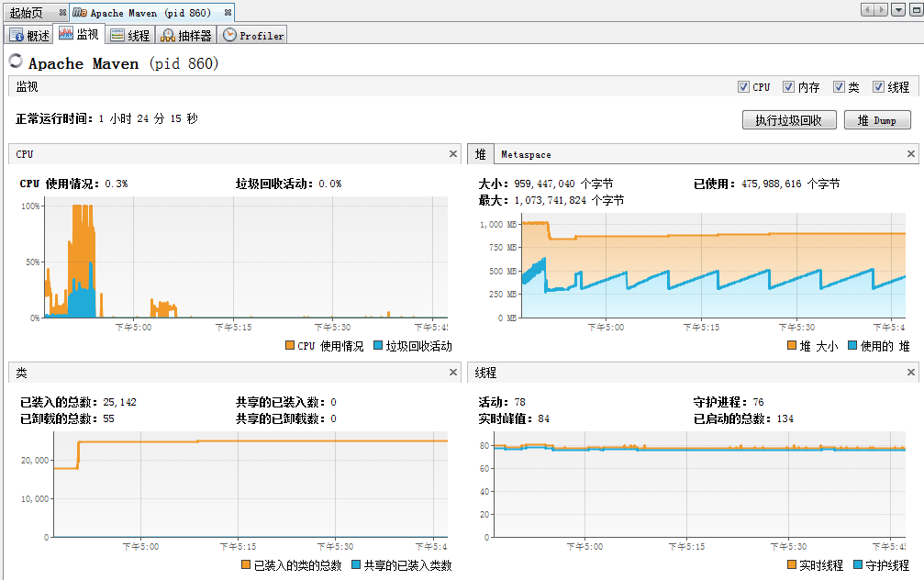The width and height of the screenshot is (924, 580).
Task: Select the 监视 monitor tab
Action: 79,34
